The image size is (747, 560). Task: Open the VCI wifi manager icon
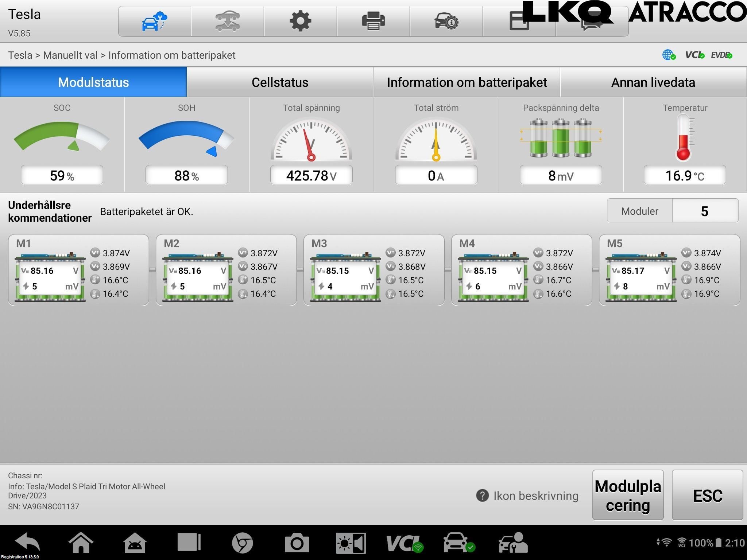pyautogui.click(x=405, y=543)
